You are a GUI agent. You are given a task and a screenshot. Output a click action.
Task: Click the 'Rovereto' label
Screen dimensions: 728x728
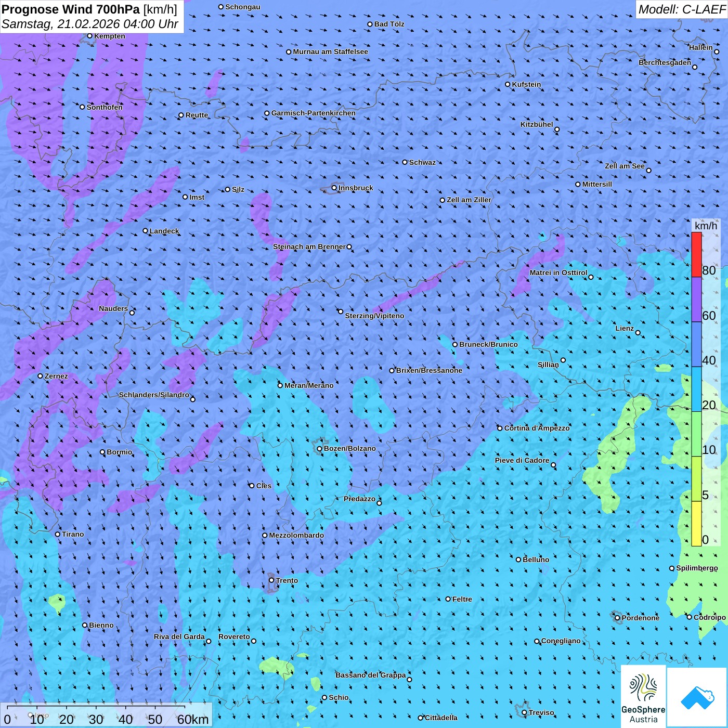(235, 636)
